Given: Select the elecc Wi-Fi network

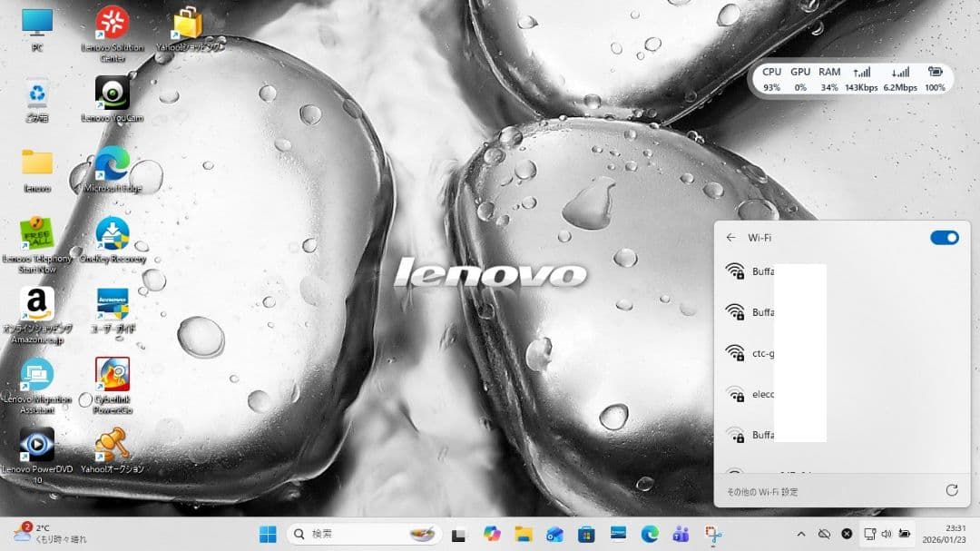Looking at the screenshot, I should [842, 394].
